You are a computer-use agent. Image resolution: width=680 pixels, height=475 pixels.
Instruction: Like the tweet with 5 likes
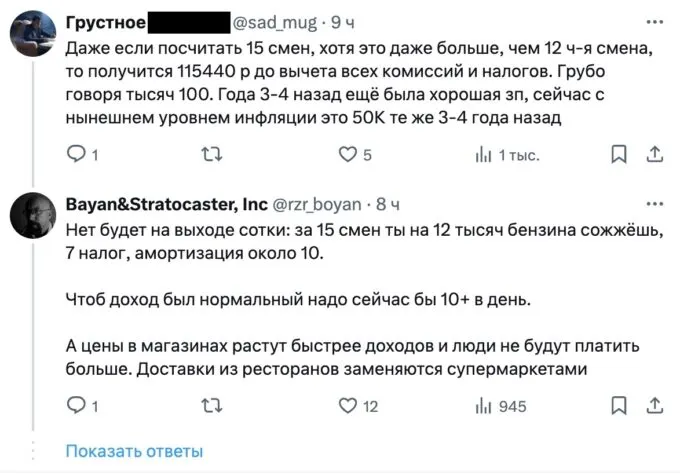[x=348, y=155]
